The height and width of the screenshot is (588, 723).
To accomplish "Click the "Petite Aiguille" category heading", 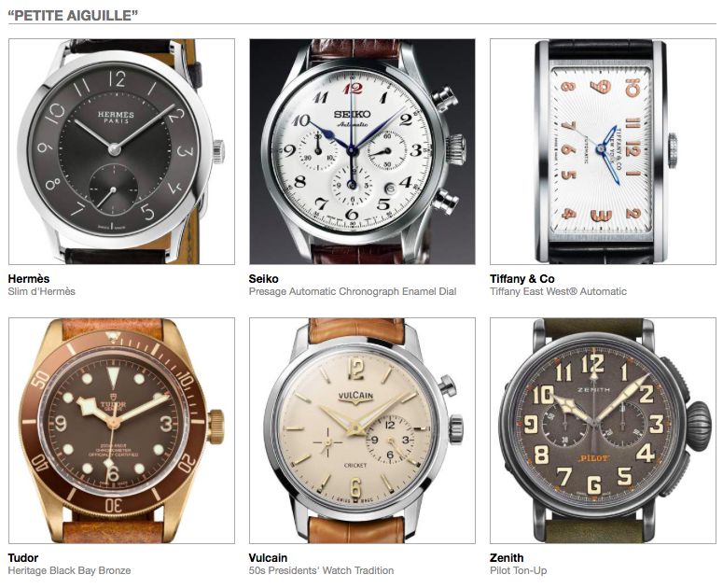I will point(74,15).
